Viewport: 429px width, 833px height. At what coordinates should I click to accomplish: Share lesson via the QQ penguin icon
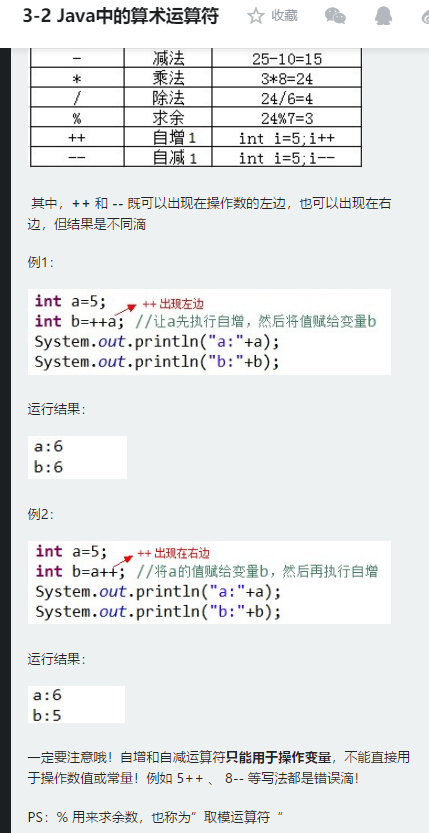(383, 16)
